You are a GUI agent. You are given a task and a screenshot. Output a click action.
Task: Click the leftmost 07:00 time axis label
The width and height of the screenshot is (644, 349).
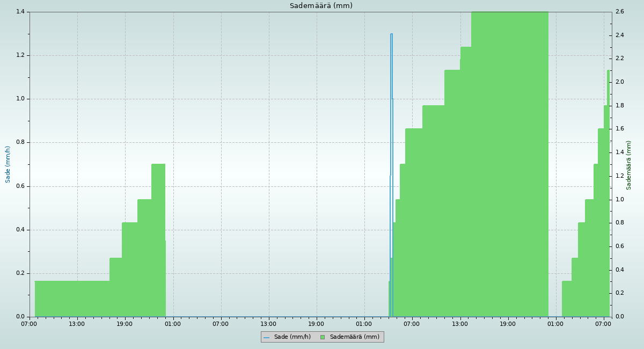point(29,324)
